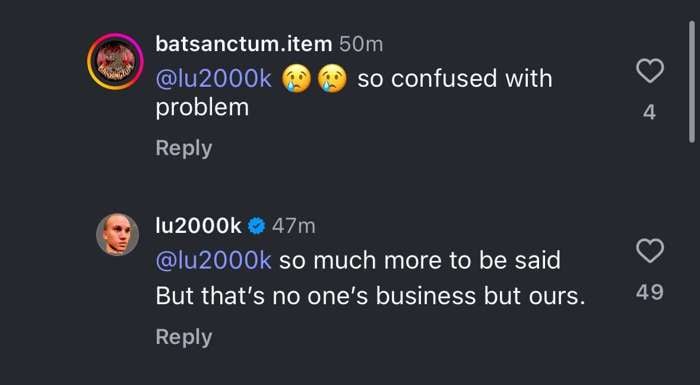View the 49 likes count on second comment
The image size is (700, 385).
(650, 292)
